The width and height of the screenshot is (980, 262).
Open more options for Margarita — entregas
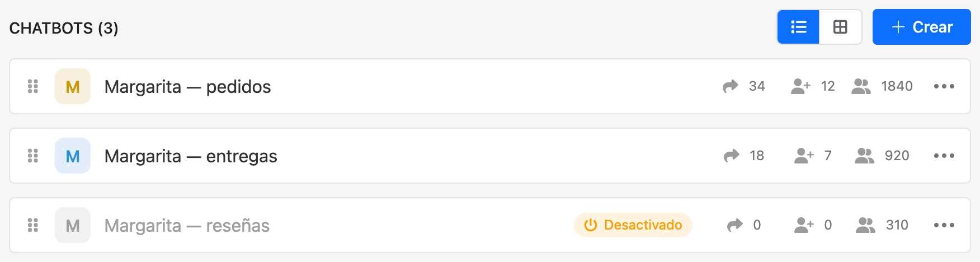pos(944,156)
